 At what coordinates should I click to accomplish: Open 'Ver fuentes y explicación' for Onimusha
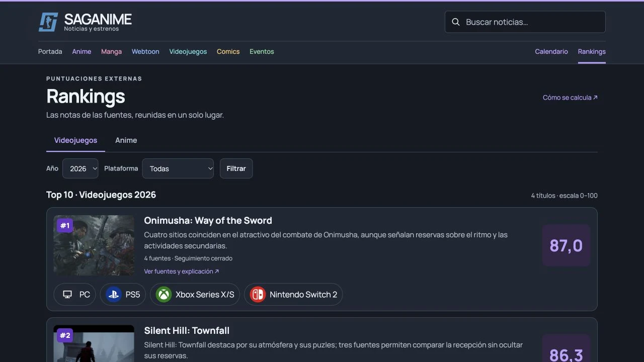pos(182,271)
